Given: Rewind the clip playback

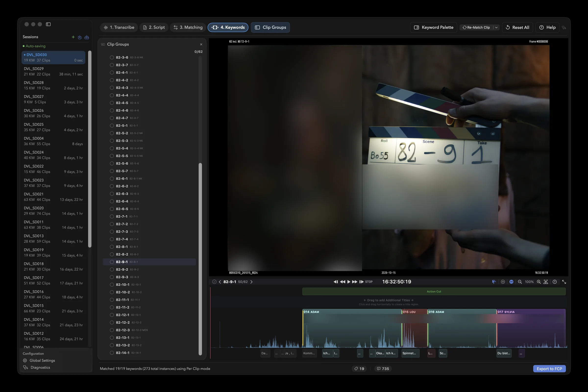Looking at the screenshot, I should 343,282.
